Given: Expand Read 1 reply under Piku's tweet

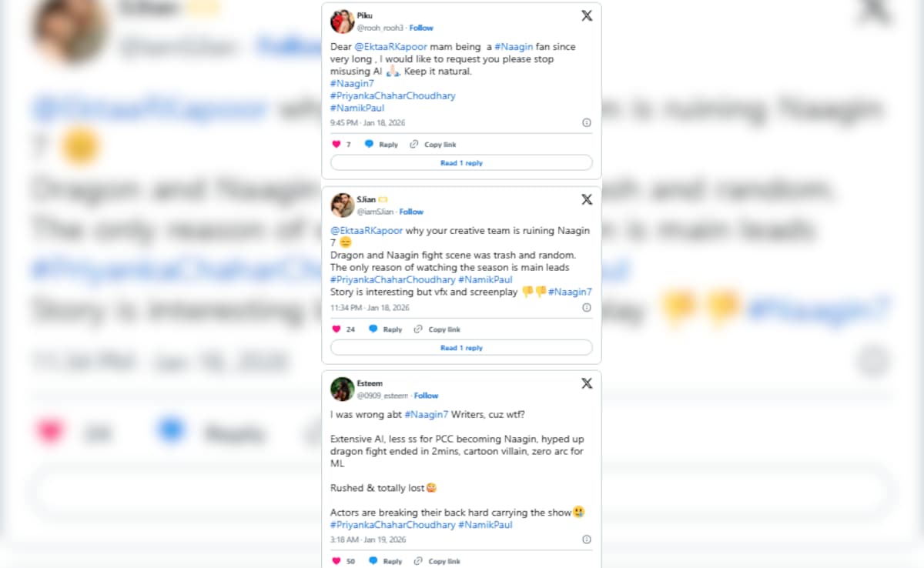Looking at the screenshot, I should pyautogui.click(x=461, y=163).
